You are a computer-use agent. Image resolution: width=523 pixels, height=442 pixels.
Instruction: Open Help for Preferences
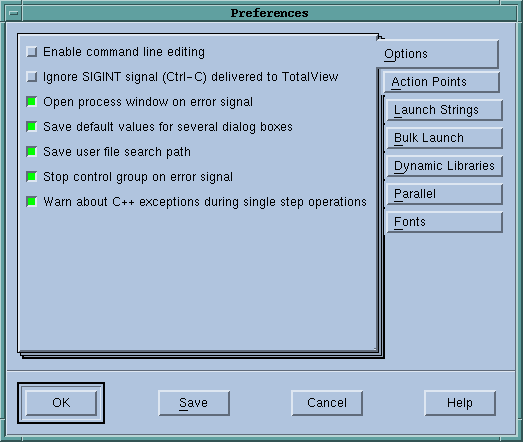click(460, 403)
